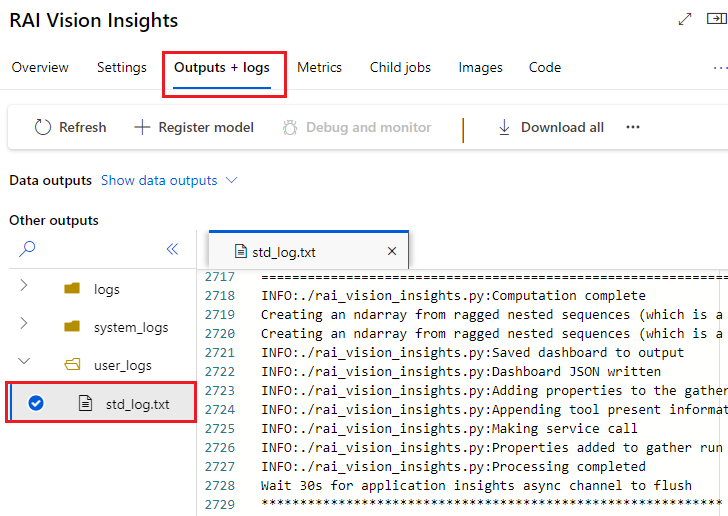This screenshot has height=516, width=728.
Task: Click log line Processing completed
Action: 453,466
